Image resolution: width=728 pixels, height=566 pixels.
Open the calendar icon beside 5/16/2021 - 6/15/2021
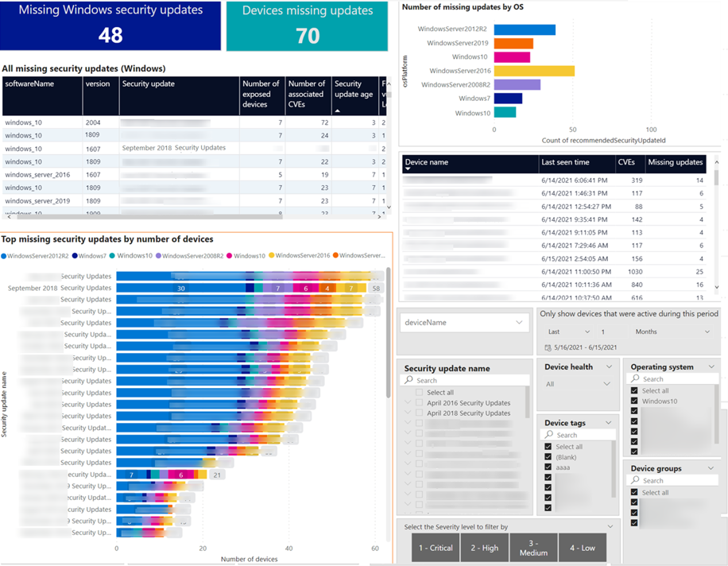click(548, 347)
